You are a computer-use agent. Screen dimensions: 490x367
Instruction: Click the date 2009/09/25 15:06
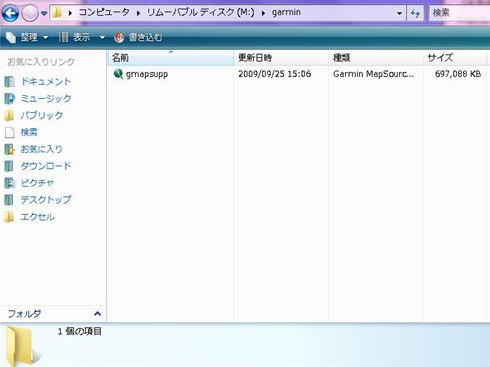[275, 74]
